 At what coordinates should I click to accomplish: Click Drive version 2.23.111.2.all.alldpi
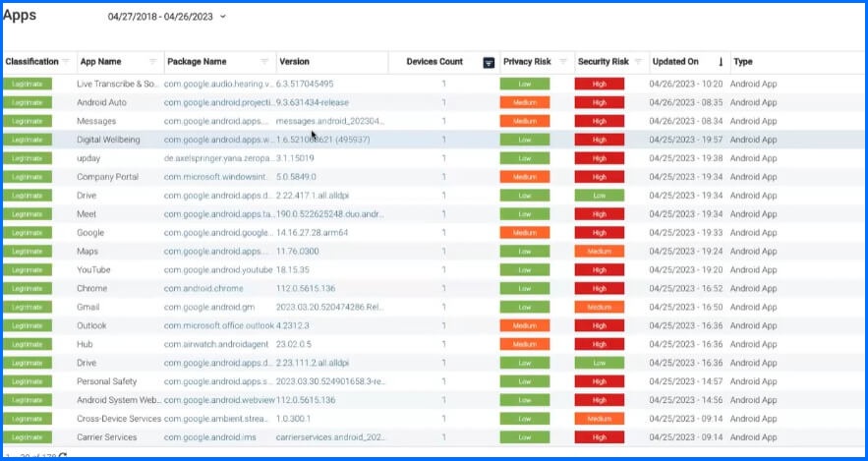coord(313,363)
